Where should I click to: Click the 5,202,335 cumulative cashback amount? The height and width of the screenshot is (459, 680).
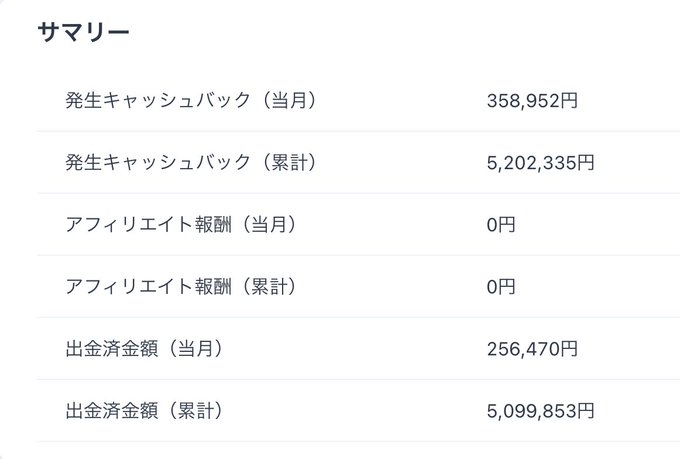pos(532,162)
